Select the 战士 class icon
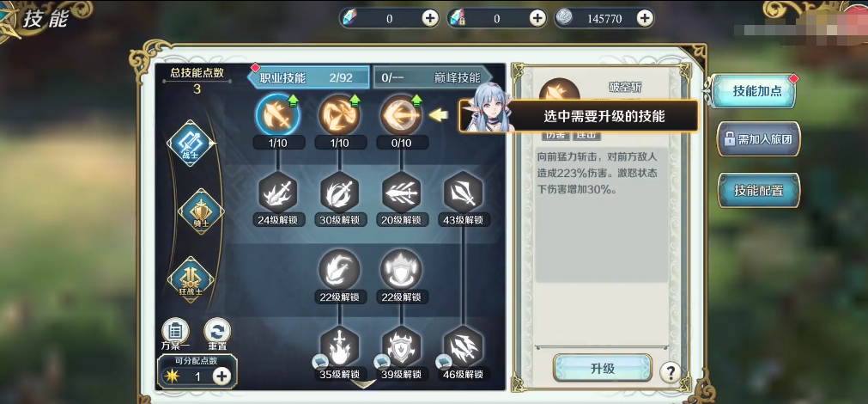The height and width of the screenshot is (404, 868). coord(191,143)
